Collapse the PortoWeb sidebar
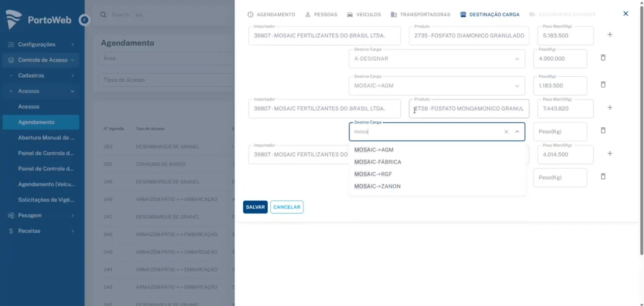644x306 pixels. pos(84,20)
